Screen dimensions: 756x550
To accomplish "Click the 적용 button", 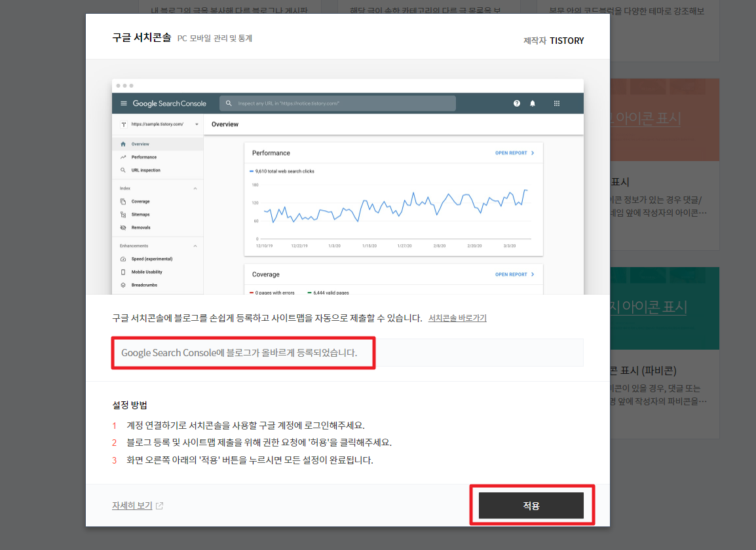I will click(531, 505).
